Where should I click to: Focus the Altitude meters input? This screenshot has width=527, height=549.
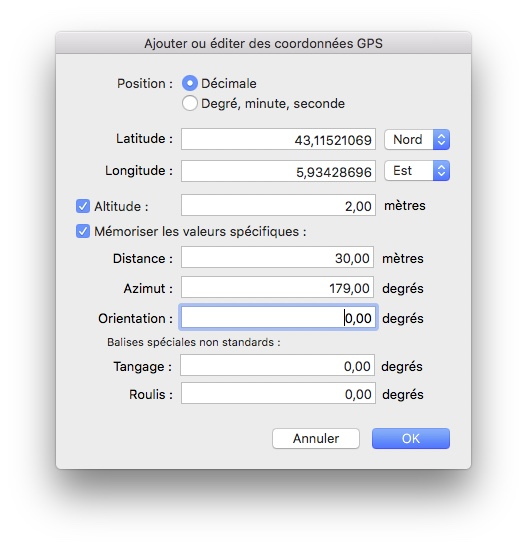click(x=278, y=206)
